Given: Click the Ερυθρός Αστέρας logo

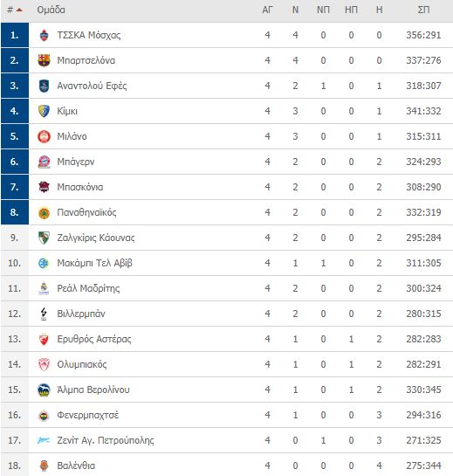Looking at the screenshot, I should pos(44,339).
